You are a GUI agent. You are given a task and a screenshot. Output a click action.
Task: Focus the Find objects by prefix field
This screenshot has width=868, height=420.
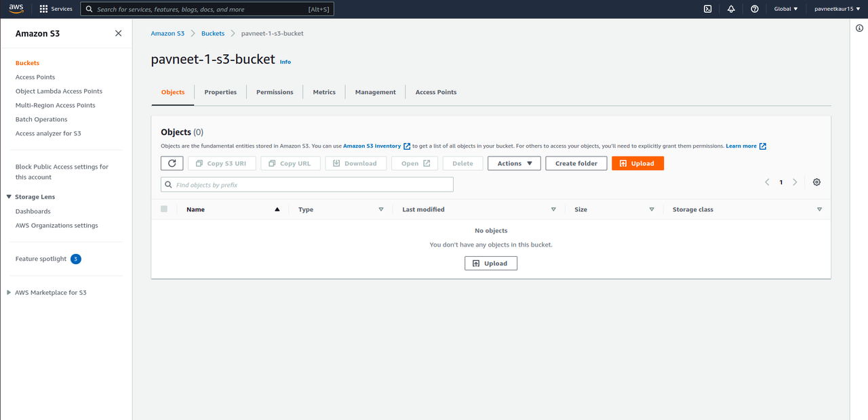click(307, 184)
